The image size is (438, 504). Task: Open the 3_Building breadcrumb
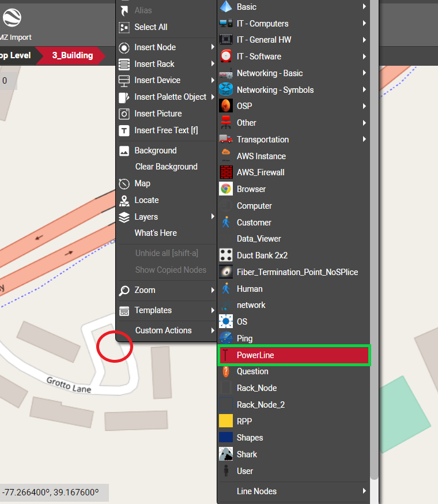point(72,56)
